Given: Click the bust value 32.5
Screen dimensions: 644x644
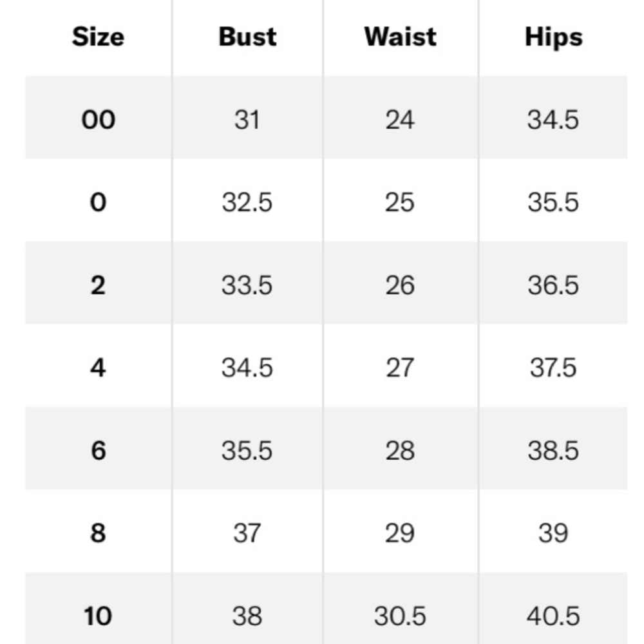Looking at the screenshot, I should [x=247, y=202].
